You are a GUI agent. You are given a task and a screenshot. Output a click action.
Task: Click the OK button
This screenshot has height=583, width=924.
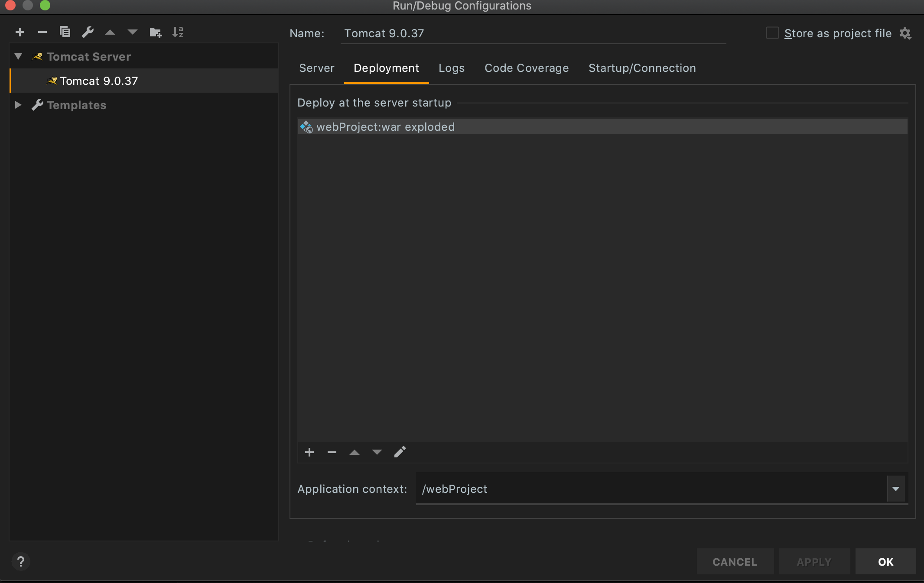pyautogui.click(x=885, y=562)
